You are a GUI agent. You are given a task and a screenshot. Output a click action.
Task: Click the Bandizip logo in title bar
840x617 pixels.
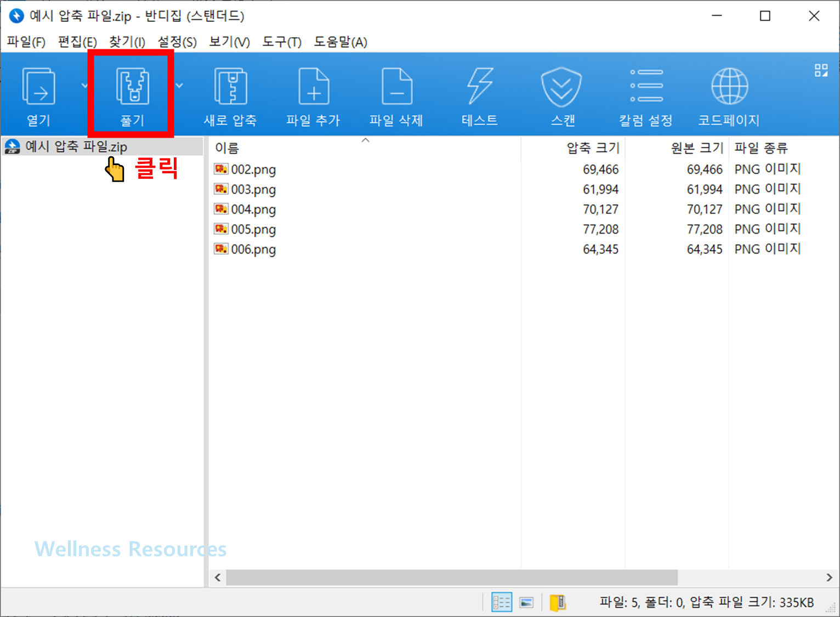tap(16, 15)
